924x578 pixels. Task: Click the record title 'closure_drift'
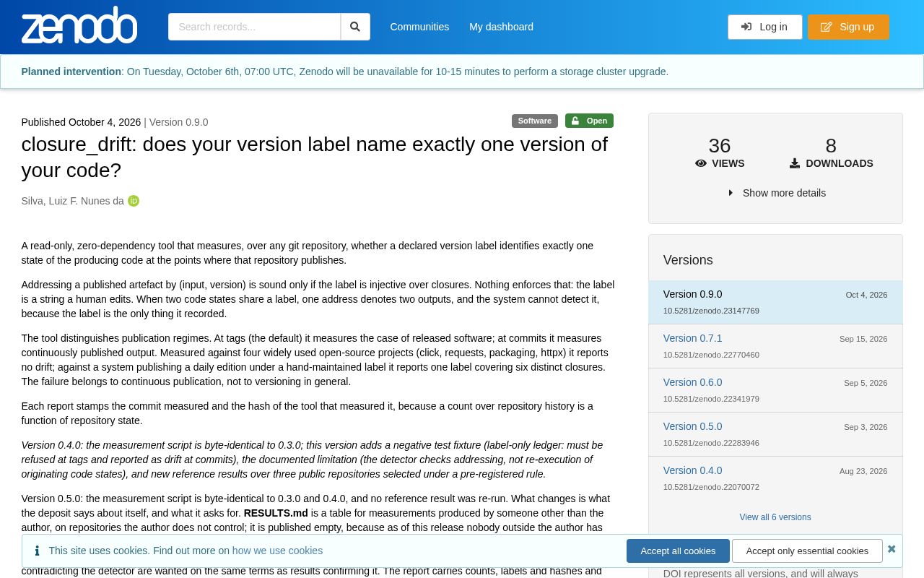point(314,157)
